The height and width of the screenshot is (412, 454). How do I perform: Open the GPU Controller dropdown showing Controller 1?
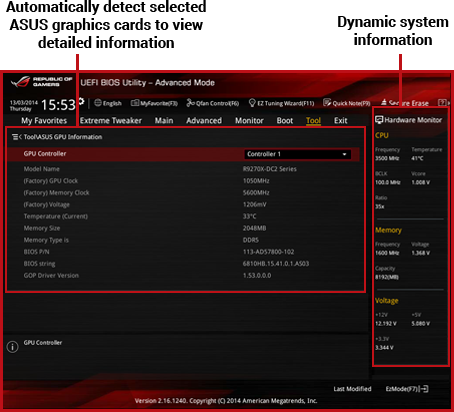click(x=297, y=154)
